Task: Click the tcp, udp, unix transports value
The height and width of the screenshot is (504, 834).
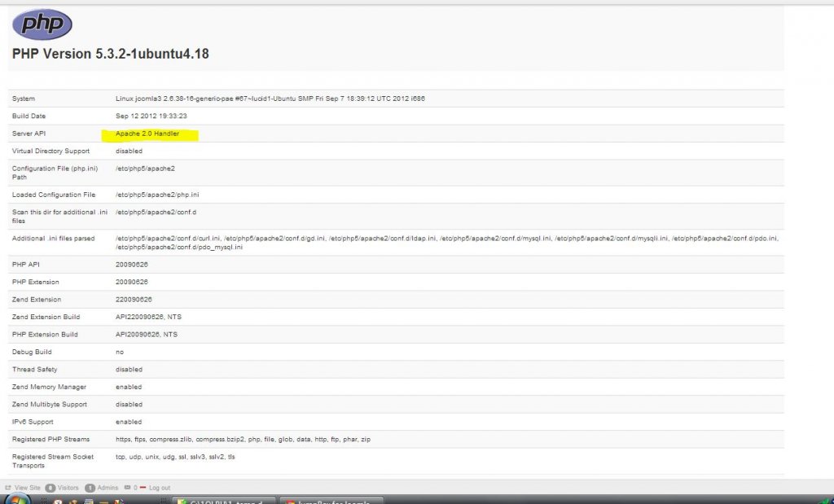Action: point(175,458)
